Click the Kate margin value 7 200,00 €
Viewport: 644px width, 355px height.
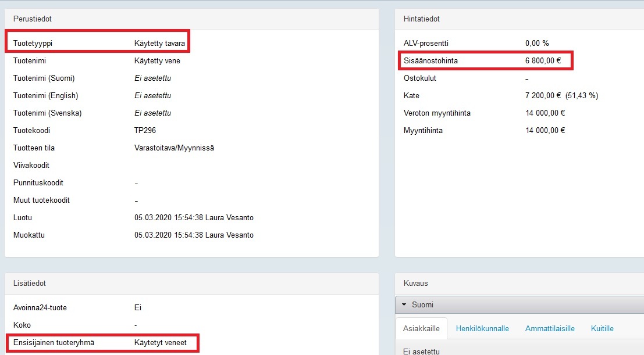543,95
